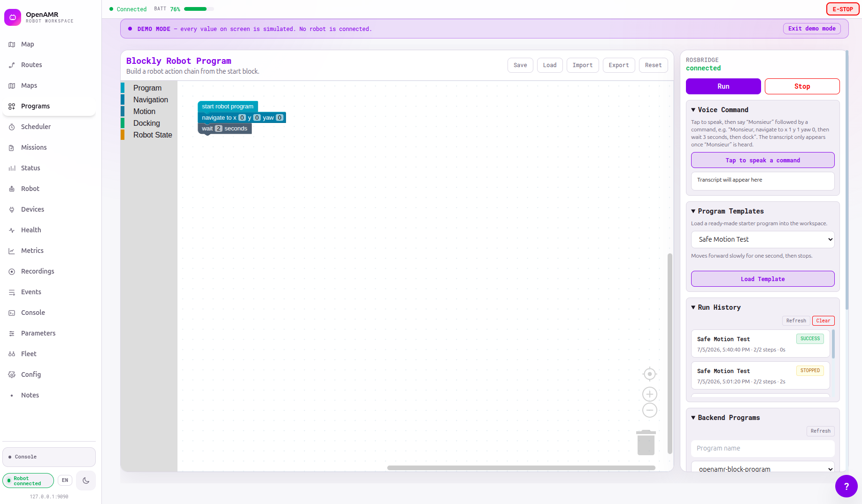862x504 pixels.
Task: Tap to speak a voice command
Action: pos(763,160)
